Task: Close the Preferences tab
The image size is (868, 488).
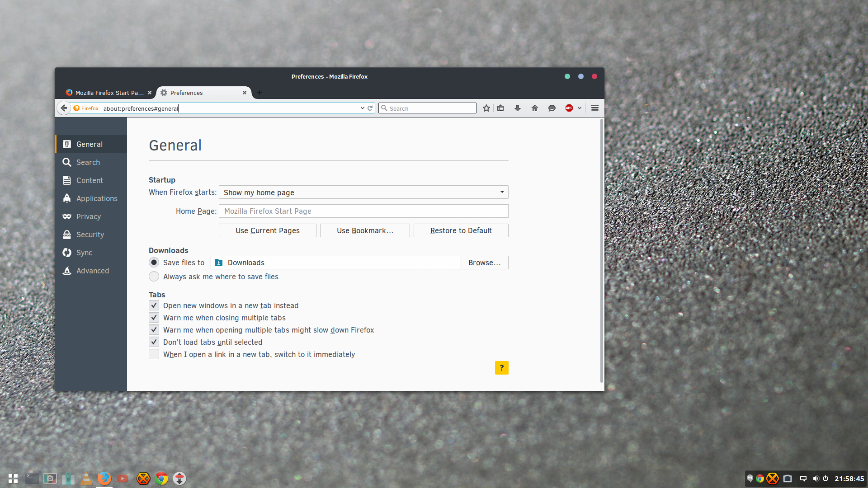Action: tap(245, 93)
